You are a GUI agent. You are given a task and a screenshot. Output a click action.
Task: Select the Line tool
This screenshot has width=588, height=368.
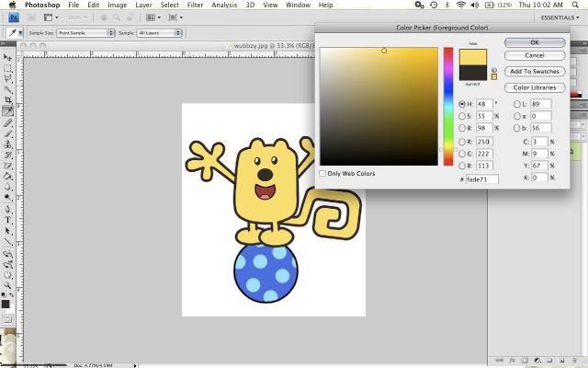(7, 241)
